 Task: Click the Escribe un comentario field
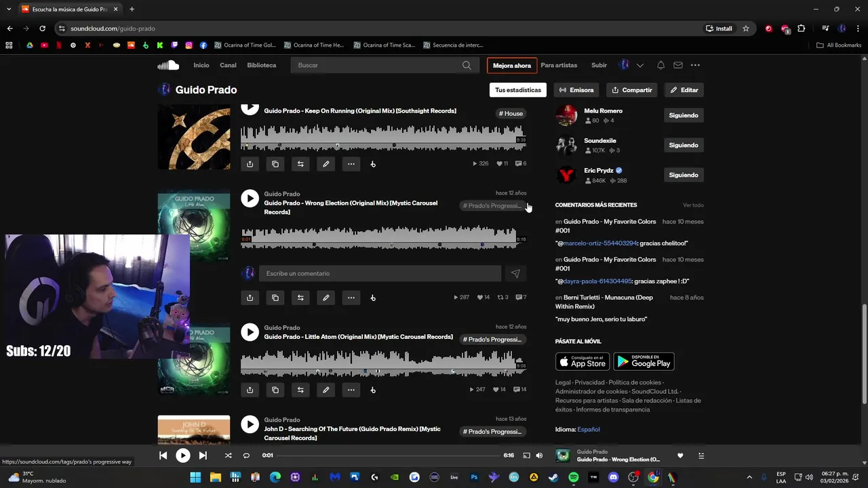[380, 273]
